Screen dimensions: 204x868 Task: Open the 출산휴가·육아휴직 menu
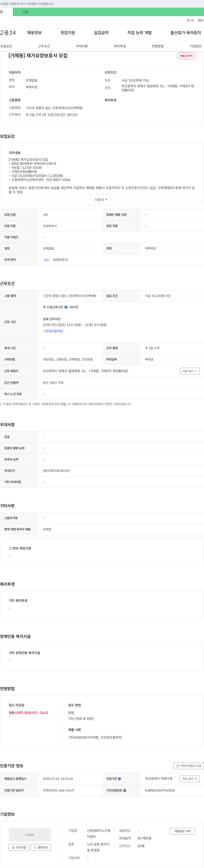tap(186, 33)
